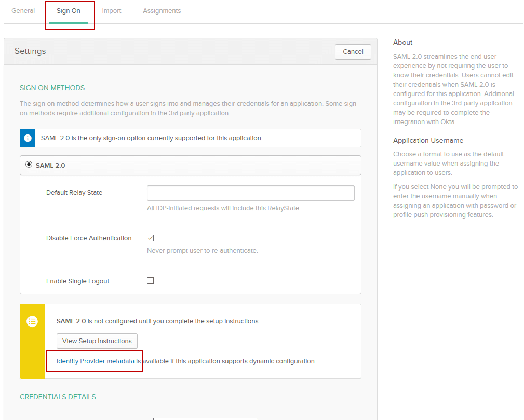Enable the Single Logout checkbox
Screen dimensions: 524x420
click(x=151, y=281)
